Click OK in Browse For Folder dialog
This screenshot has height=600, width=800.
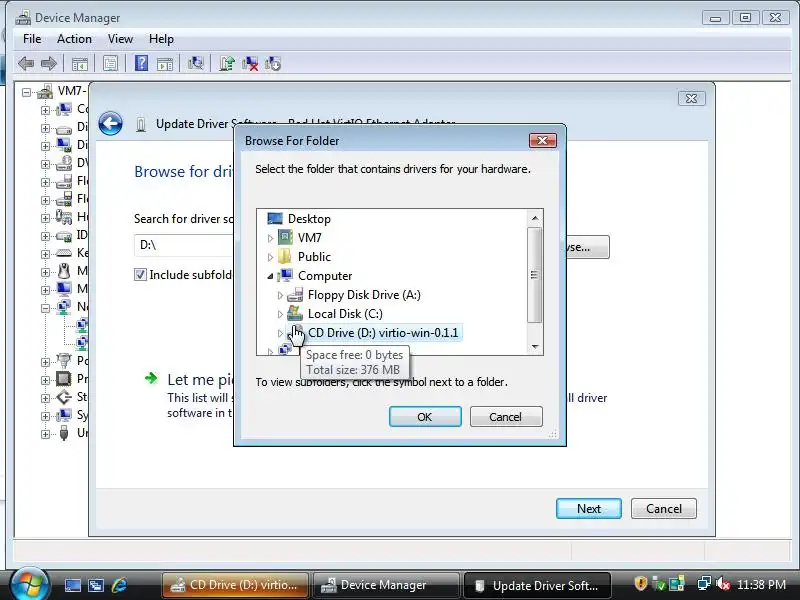(x=425, y=417)
